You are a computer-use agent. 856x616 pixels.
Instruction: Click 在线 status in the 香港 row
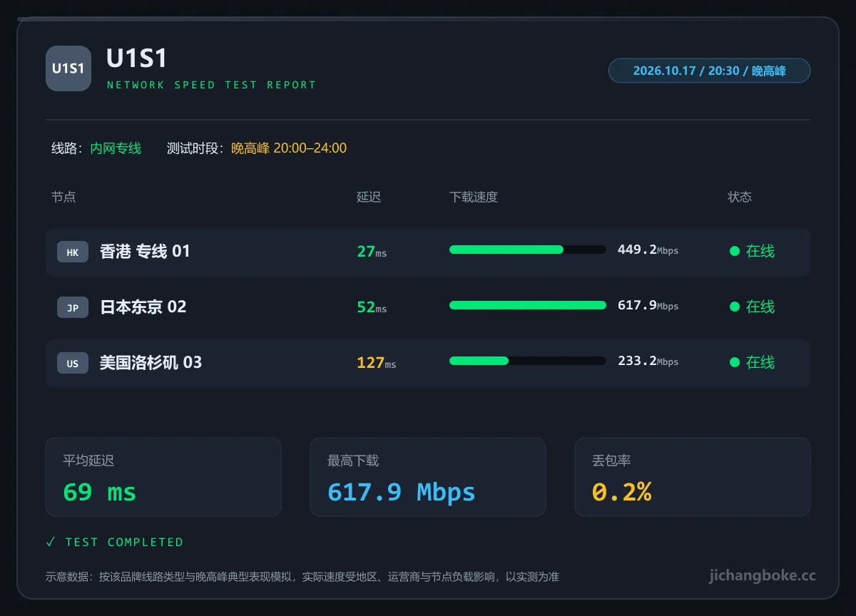(760, 251)
